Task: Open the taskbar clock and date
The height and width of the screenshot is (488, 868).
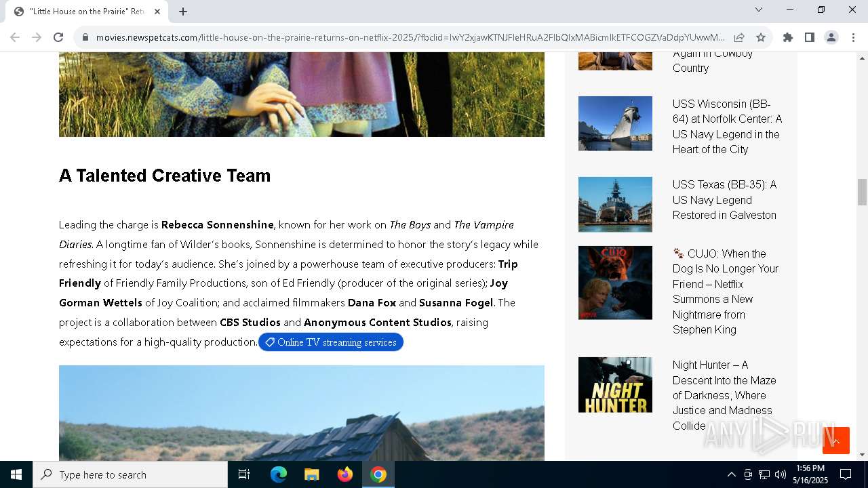Action: (810, 474)
